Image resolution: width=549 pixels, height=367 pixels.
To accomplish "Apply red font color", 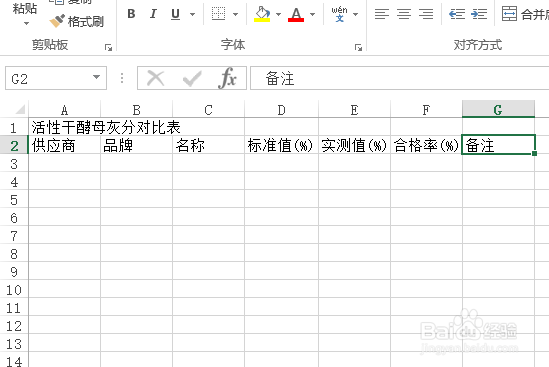I will 296,14.
